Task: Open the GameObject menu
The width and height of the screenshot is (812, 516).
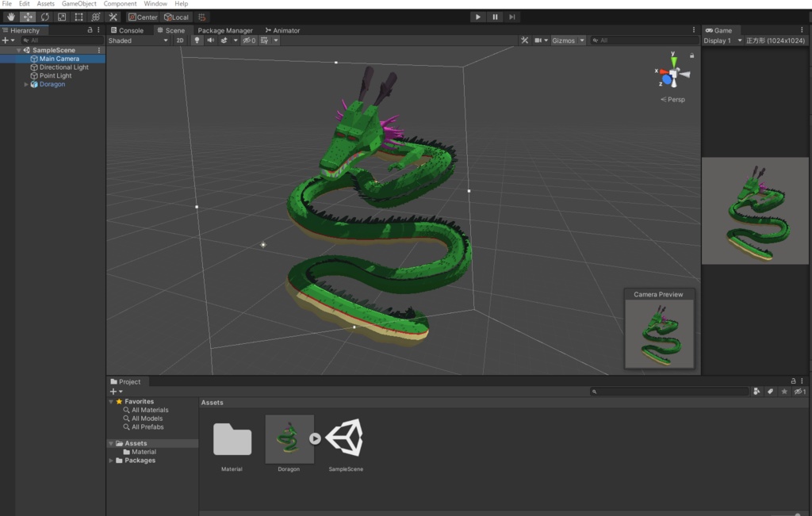Action: coord(79,4)
